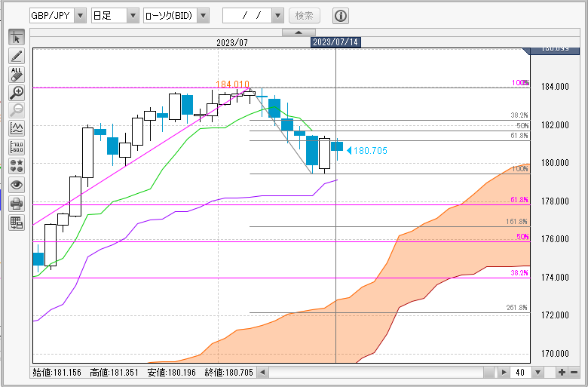Viewport: 588px width, 387px height.
Task: Click the magenta 61.8% Fibonacci label
Action: tap(519, 200)
